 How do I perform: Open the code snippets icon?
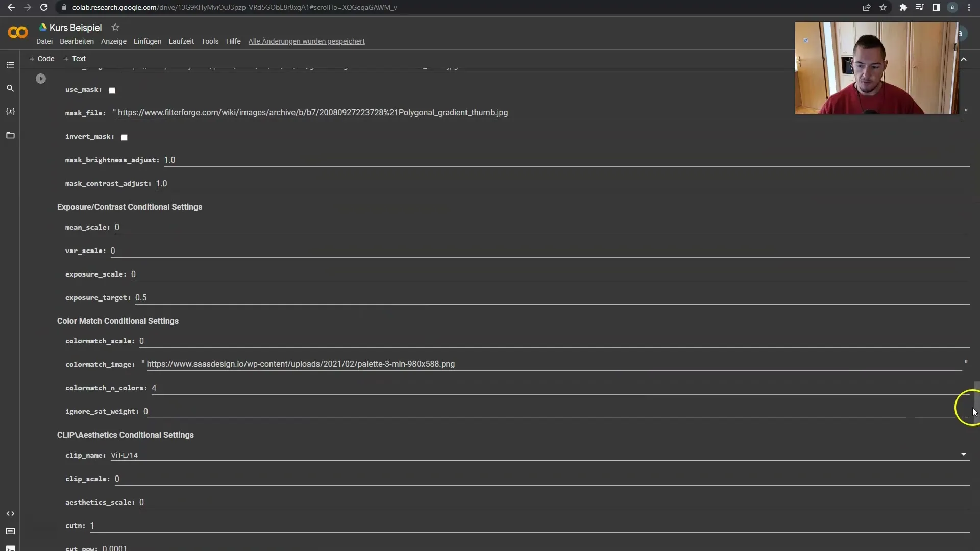tap(10, 513)
